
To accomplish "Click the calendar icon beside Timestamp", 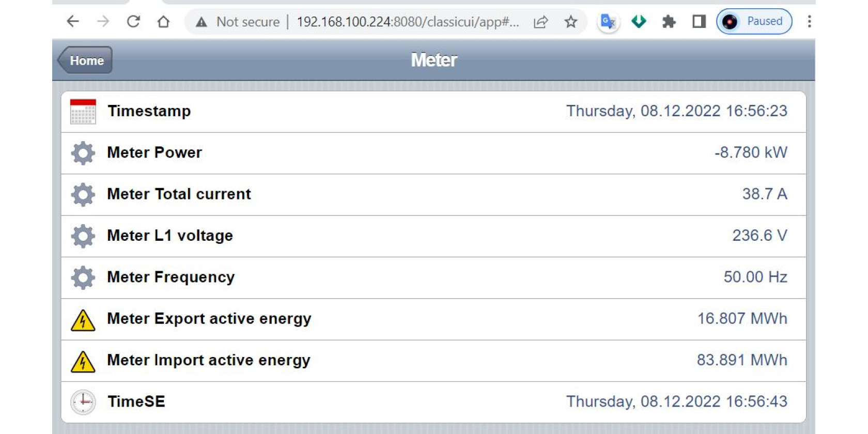I will (x=83, y=112).
